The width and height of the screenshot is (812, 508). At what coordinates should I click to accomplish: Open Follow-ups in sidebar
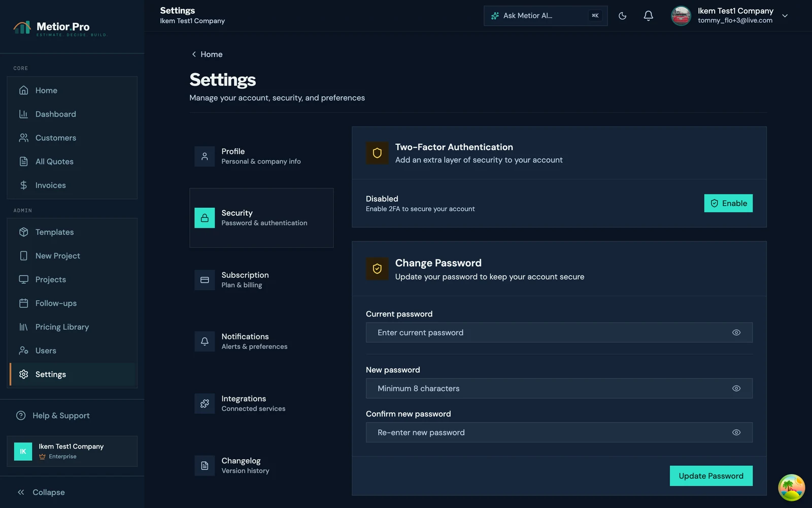click(73, 303)
